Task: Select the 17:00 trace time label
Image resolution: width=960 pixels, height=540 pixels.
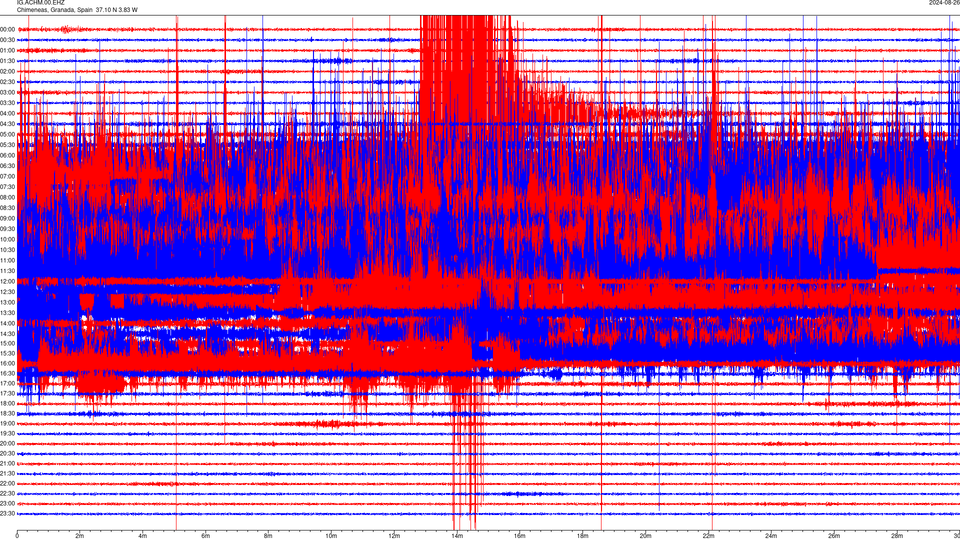Action: [7, 383]
